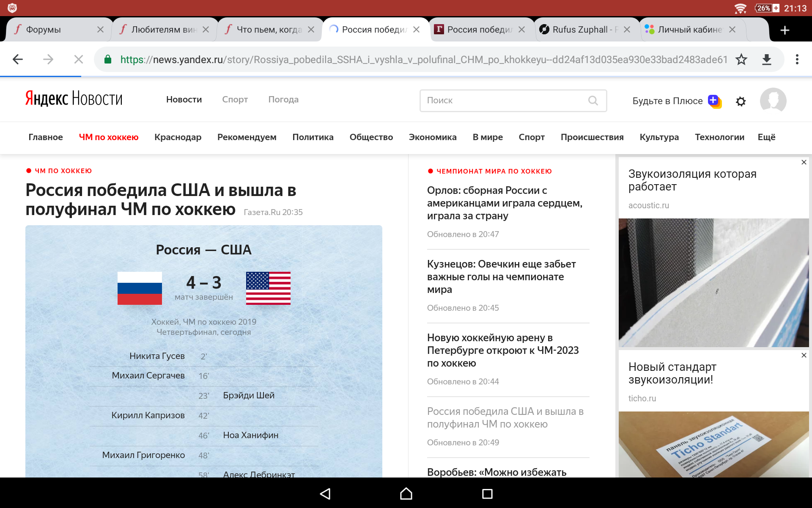Viewport: 812px width, 508px height.
Task: Bookmark this page with star icon
Action: pyautogui.click(x=741, y=59)
